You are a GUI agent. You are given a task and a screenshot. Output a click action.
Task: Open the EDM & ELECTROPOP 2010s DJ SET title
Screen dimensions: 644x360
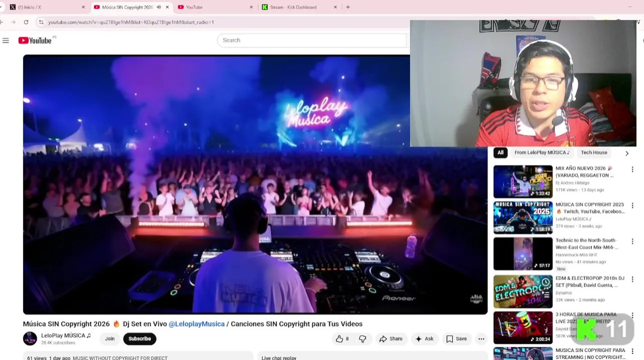590,281
